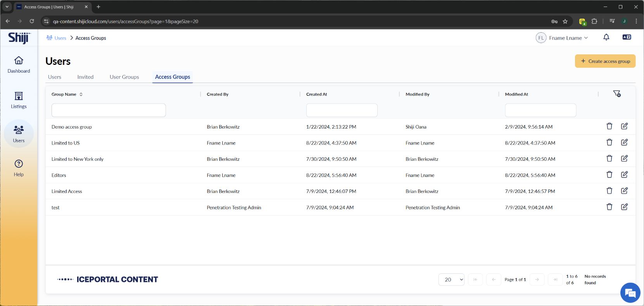
Task: Edit the Limited to US group
Action: coord(624,143)
